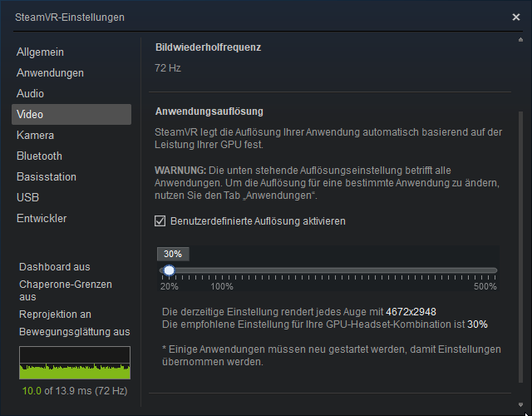This screenshot has height=416, width=532.
Task: Disable Benutzerdefinierte Auflösung aktivieren checkbox
Action: [160, 221]
